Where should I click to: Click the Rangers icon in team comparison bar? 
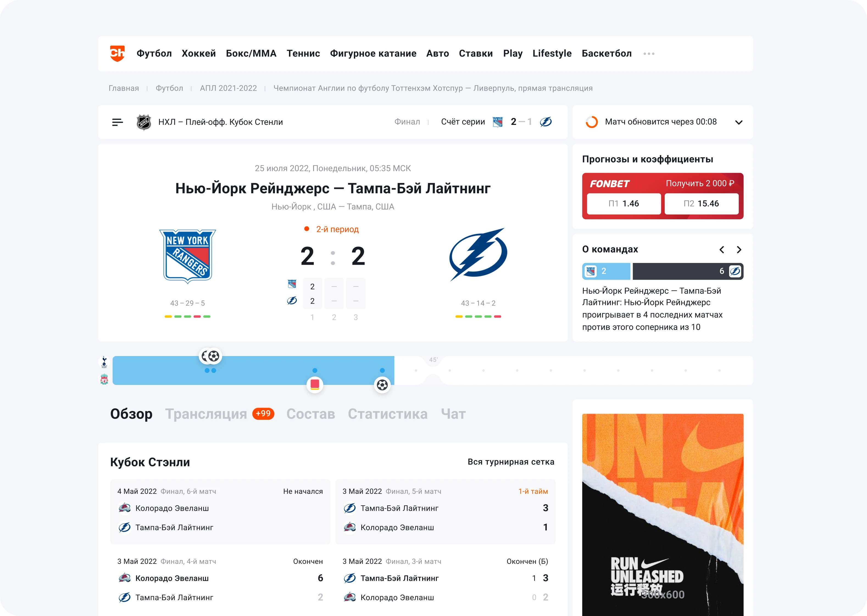(x=591, y=271)
